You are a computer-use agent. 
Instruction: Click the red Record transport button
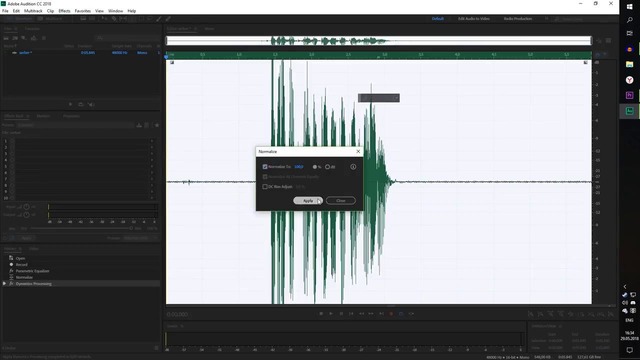(391, 313)
